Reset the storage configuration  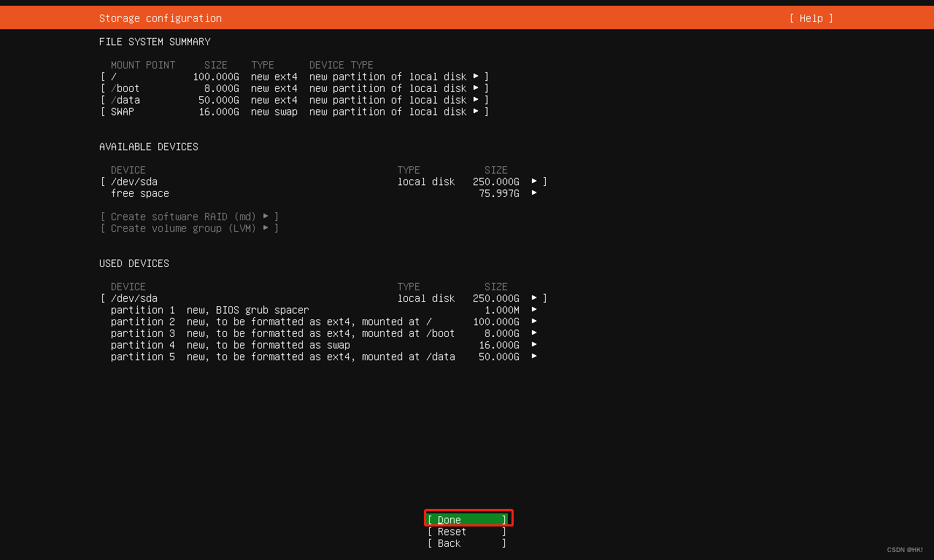467,532
